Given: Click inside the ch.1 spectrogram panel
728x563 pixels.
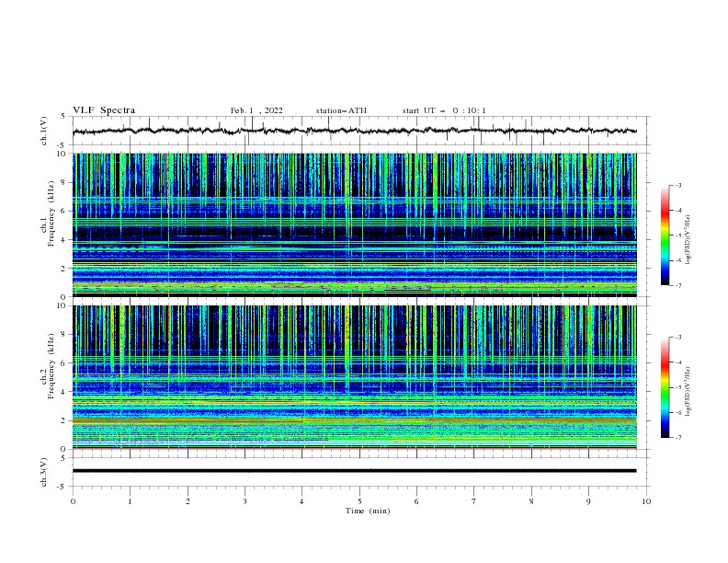Looking at the screenshot, I should (x=355, y=224).
